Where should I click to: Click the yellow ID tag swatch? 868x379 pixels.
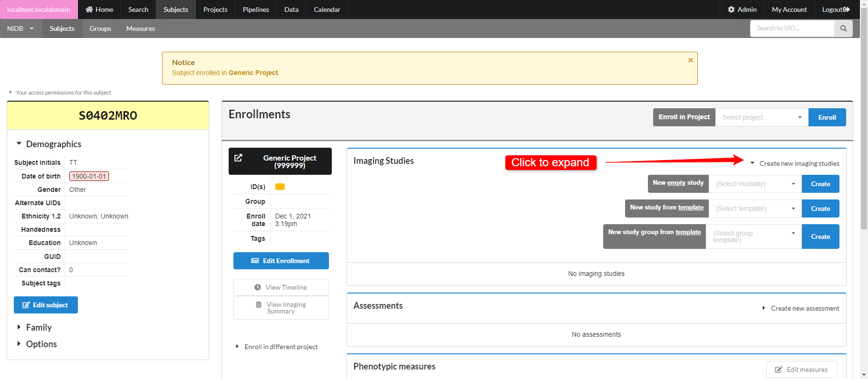pyautogui.click(x=280, y=187)
